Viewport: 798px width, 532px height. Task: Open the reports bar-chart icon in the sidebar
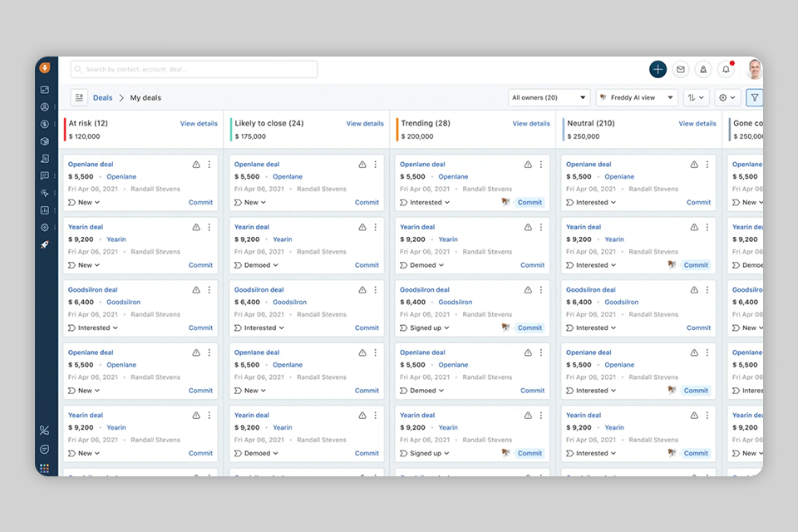pyautogui.click(x=45, y=210)
